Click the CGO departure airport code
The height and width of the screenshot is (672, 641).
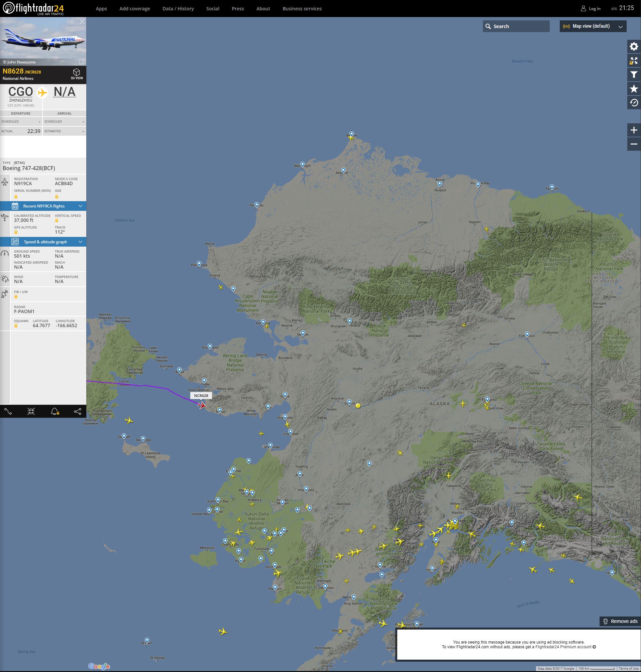(x=20, y=92)
